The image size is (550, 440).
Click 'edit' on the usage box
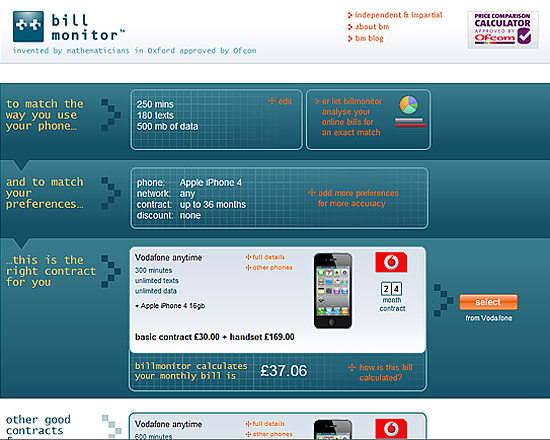click(280, 101)
